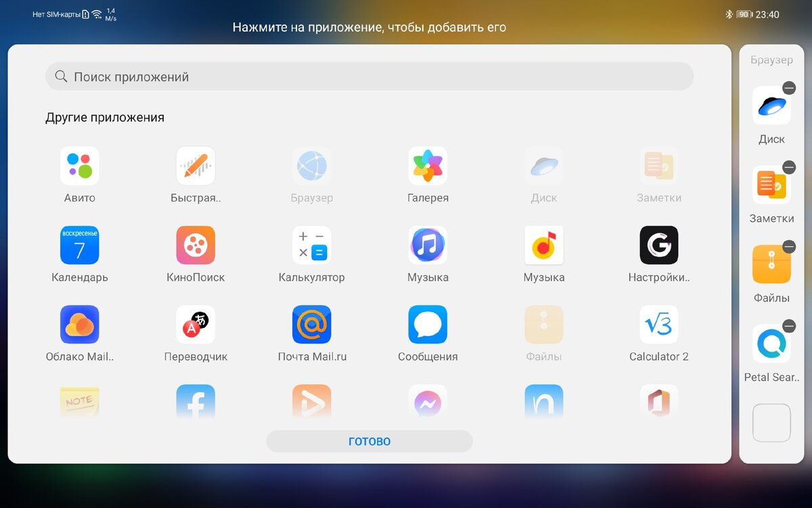This screenshot has height=508, width=812.
Task: Add the Переводчик app
Action: point(196,324)
